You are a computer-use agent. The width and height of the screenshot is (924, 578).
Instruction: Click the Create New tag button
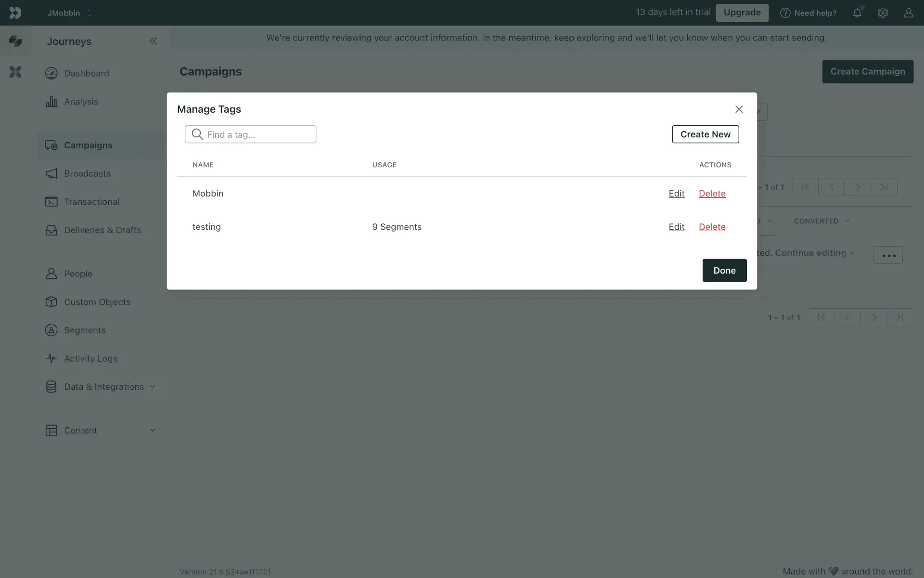pos(705,134)
